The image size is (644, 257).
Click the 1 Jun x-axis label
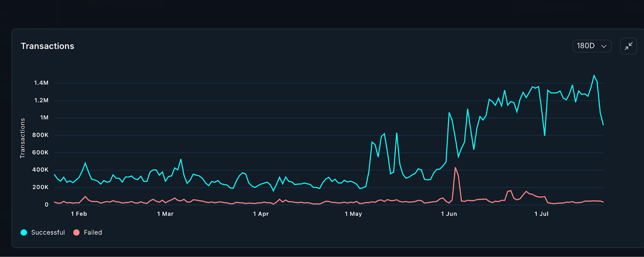(x=449, y=214)
